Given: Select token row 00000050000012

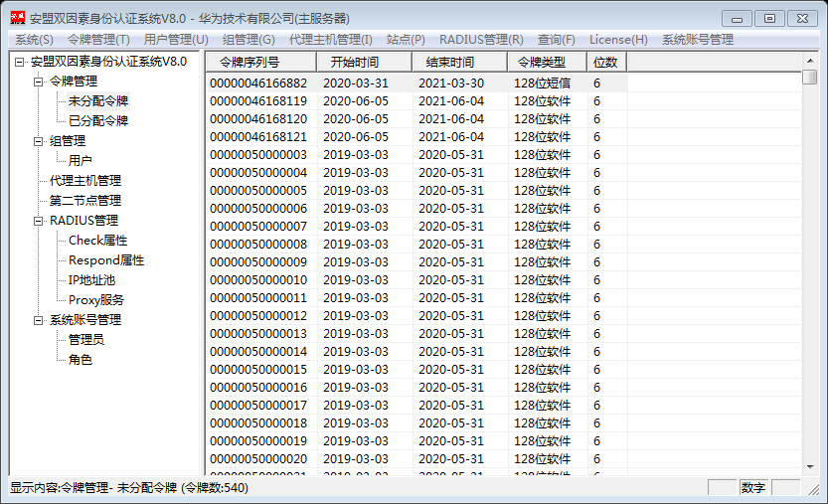Looking at the screenshot, I should tap(416, 316).
